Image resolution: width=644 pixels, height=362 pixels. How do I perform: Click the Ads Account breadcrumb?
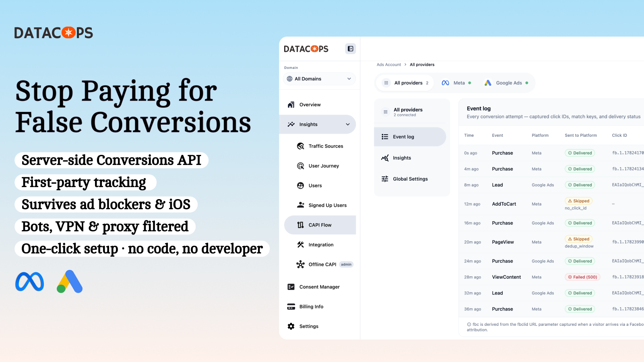(389, 65)
